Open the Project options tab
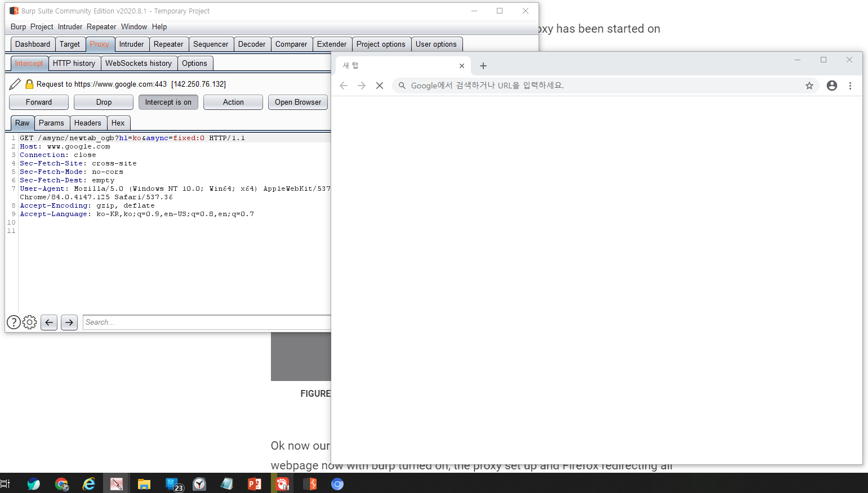The width and height of the screenshot is (868, 493). pyautogui.click(x=381, y=44)
